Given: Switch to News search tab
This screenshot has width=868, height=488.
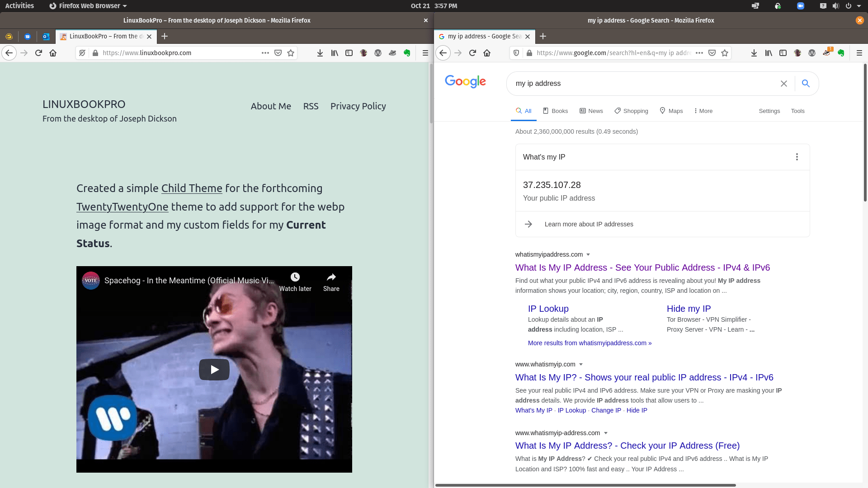Looking at the screenshot, I should 591,111.
